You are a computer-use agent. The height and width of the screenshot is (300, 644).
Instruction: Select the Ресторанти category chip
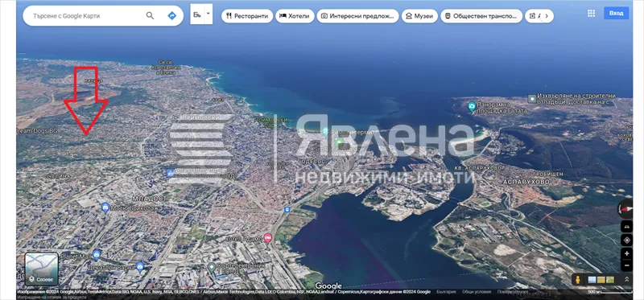[x=247, y=16]
